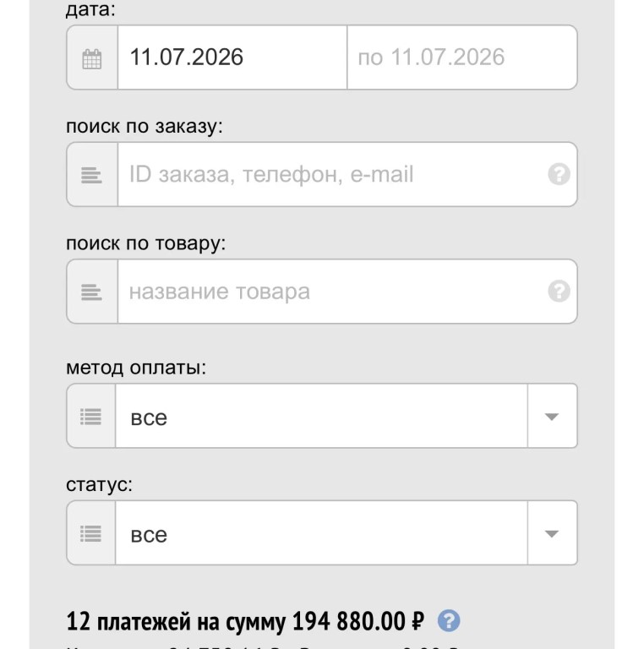Focus the start date field 11.07.2026
The height and width of the screenshot is (649, 644).
(x=232, y=57)
